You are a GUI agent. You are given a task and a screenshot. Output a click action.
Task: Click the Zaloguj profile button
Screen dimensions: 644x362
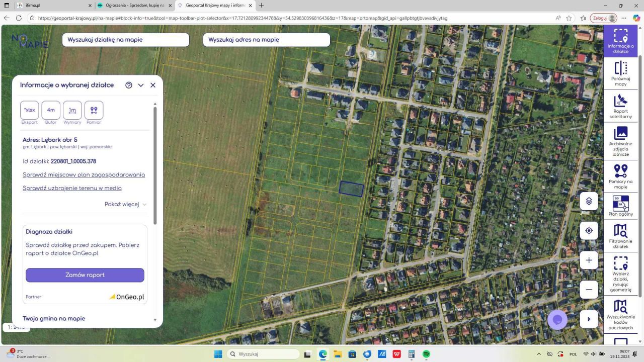coord(603,18)
